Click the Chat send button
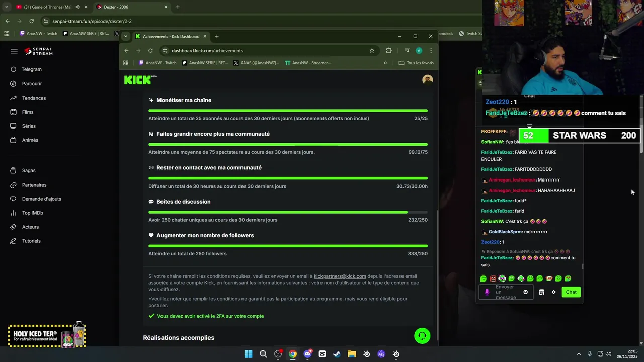The image size is (644, 362). [x=571, y=292]
